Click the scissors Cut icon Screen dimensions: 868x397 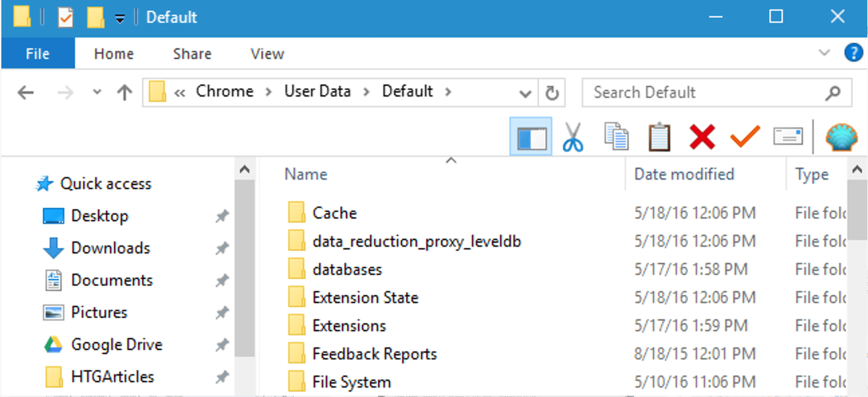[572, 137]
